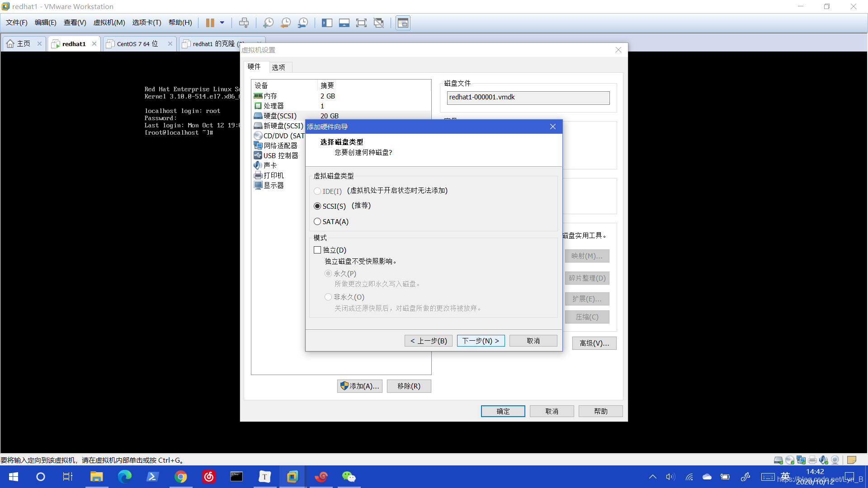Click the pause virtual machine icon
The image size is (868, 488).
click(210, 23)
